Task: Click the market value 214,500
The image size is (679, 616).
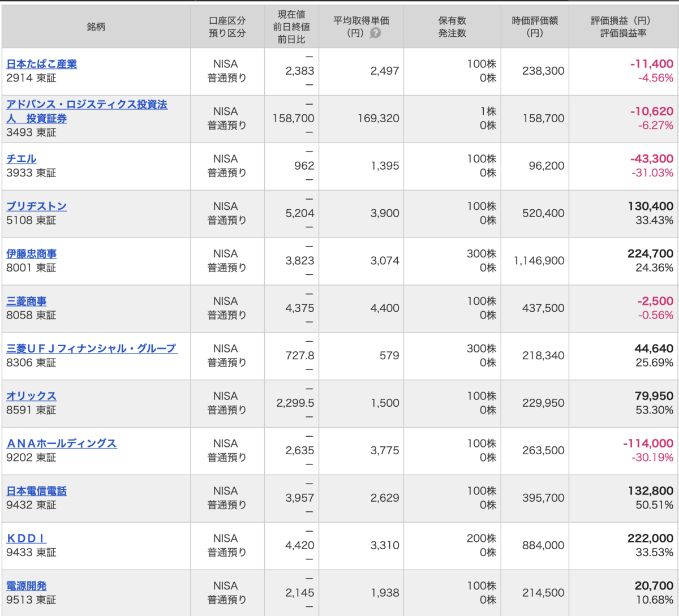Action: pos(543,593)
